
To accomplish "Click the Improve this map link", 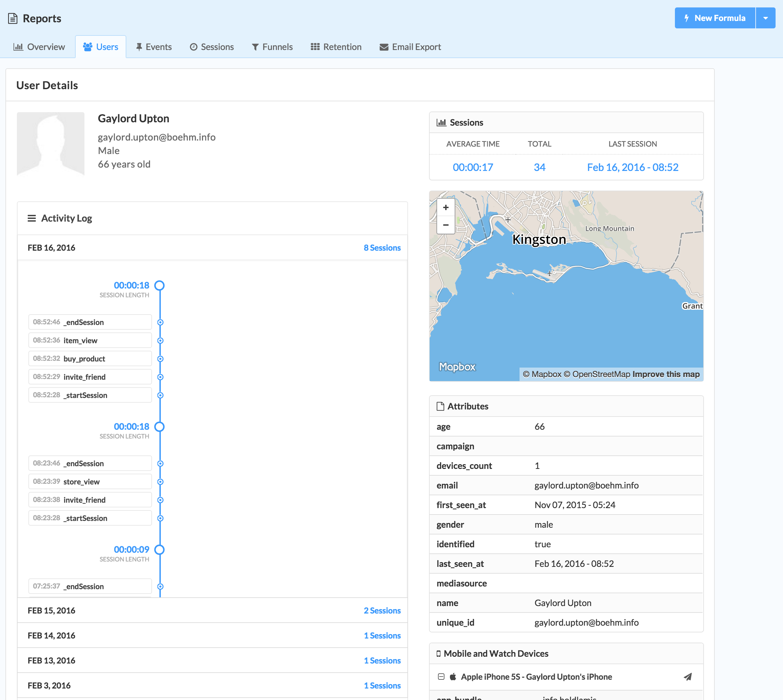I will click(x=666, y=374).
